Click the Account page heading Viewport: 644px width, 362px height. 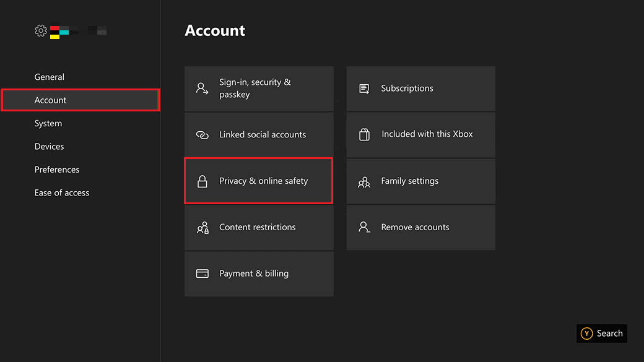point(215,30)
